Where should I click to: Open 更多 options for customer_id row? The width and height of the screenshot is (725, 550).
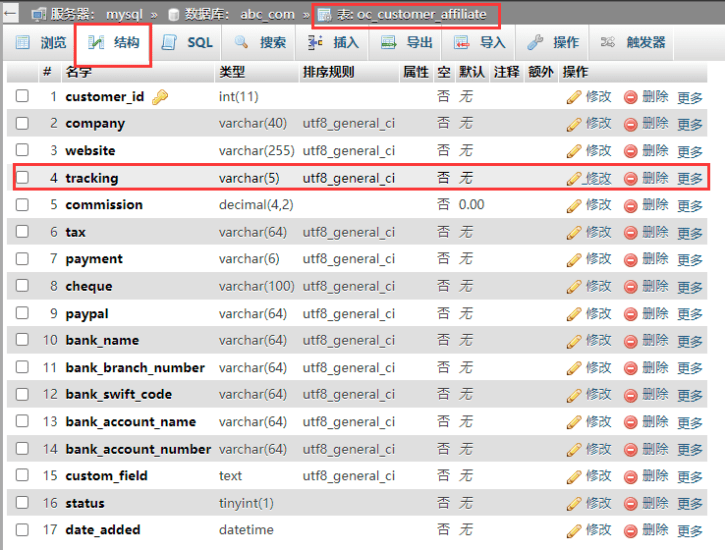pos(690,98)
